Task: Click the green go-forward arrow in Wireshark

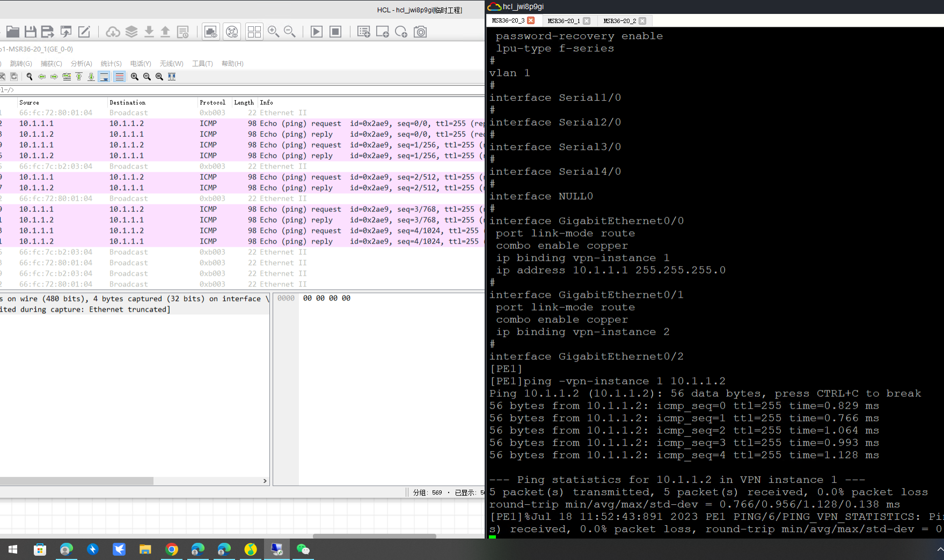Action: (x=54, y=77)
